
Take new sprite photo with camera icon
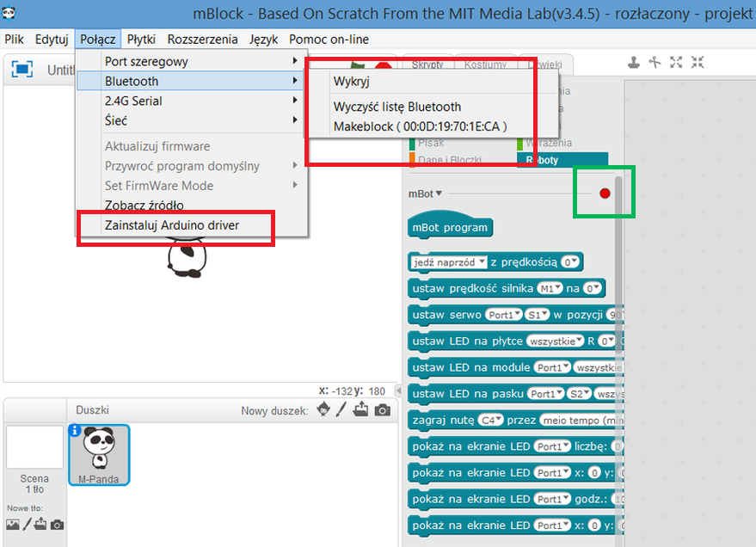(x=383, y=410)
